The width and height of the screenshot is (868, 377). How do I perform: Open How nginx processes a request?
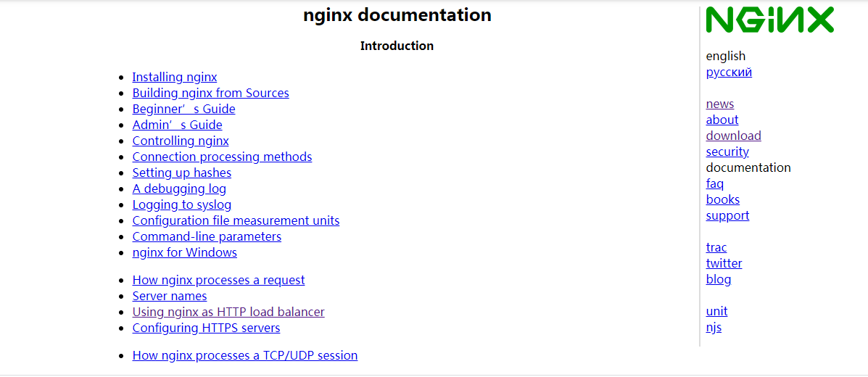coord(218,280)
